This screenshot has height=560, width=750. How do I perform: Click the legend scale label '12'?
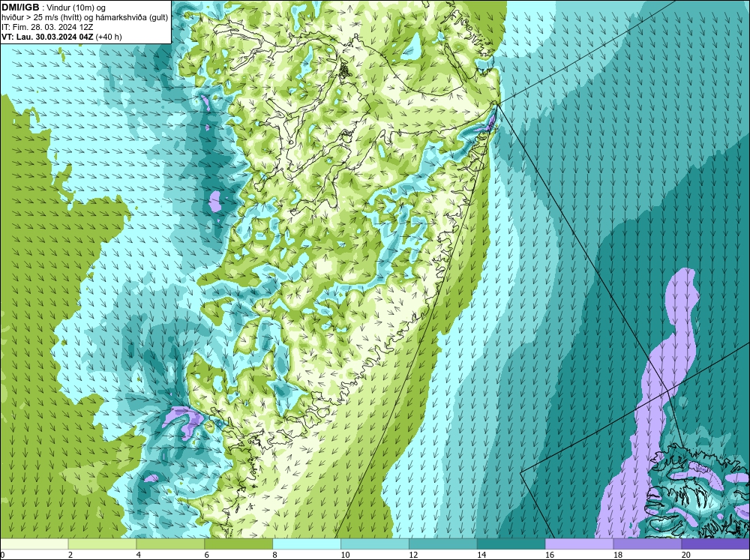coord(414,555)
